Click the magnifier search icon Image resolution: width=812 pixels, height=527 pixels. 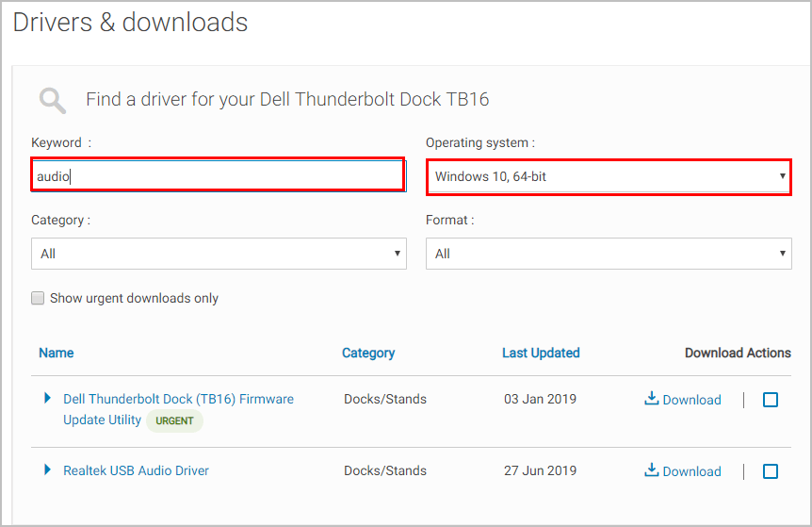tap(53, 100)
